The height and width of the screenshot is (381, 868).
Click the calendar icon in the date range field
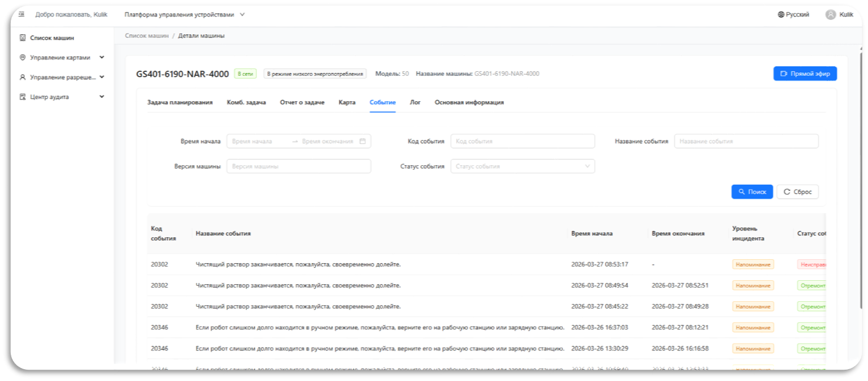point(362,141)
